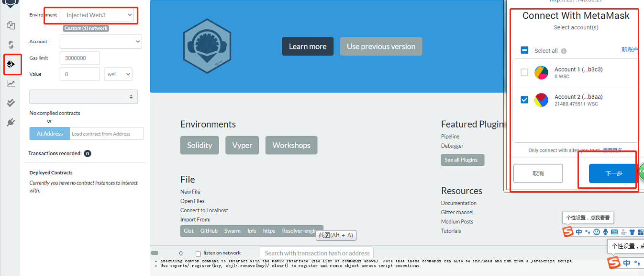This screenshot has height=276, width=644.
Task: Click the 取消 cancel button in MetaMask
Action: [538, 173]
